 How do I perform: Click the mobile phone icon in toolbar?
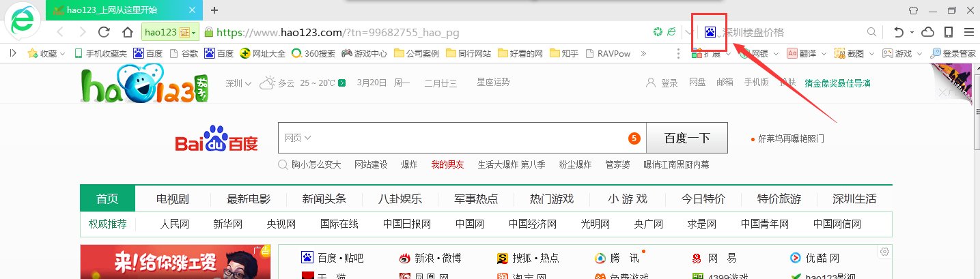[x=949, y=32]
